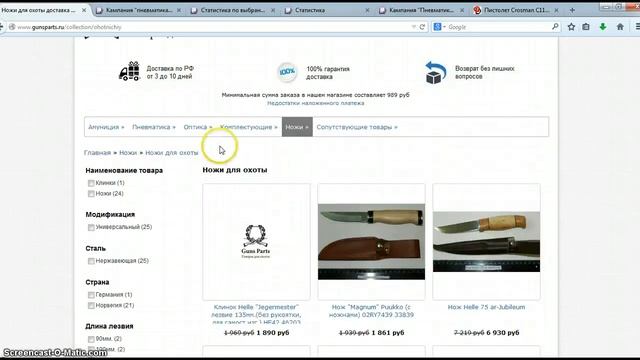Open the bookmarks list icon
640x360 pixels.
(586, 27)
